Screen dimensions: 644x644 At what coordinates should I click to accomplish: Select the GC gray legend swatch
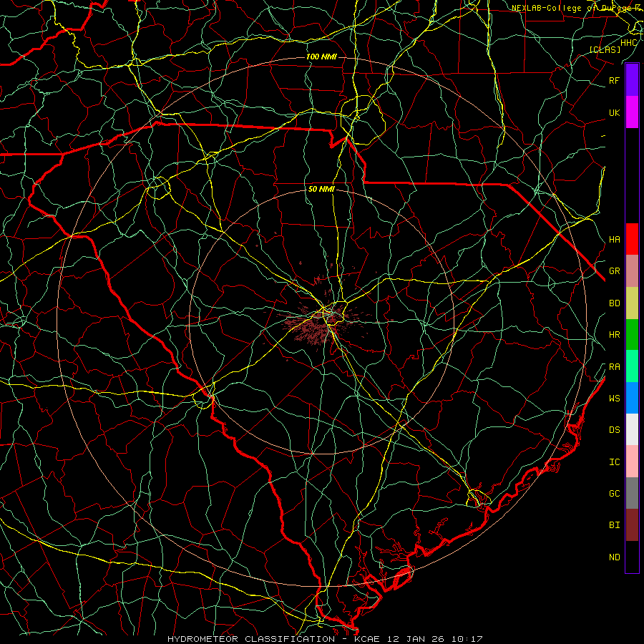click(632, 493)
